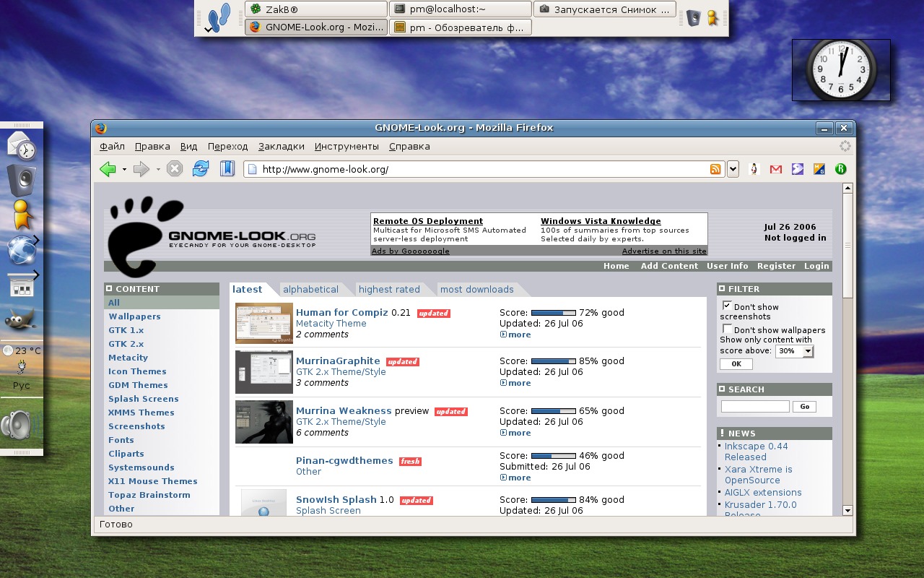Switch to pm@localhost terminal in taskbar
Viewport: 924px width, 578px height.
point(461,9)
